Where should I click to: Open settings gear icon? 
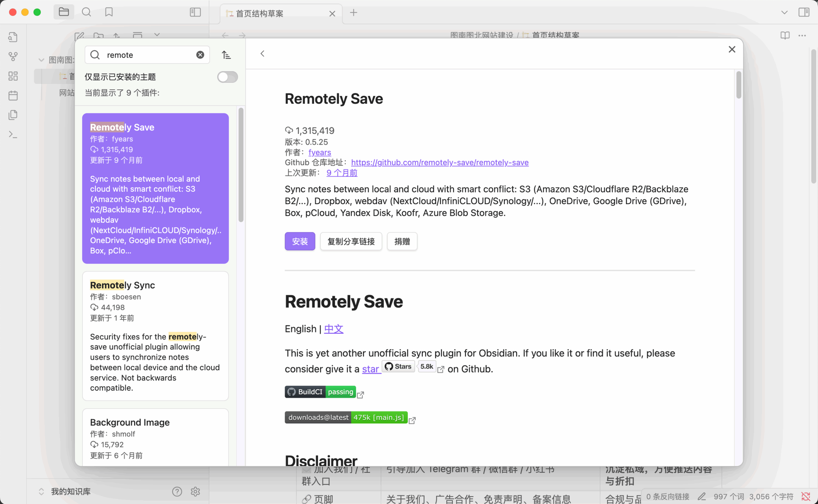pyautogui.click(x=195, y=491)
